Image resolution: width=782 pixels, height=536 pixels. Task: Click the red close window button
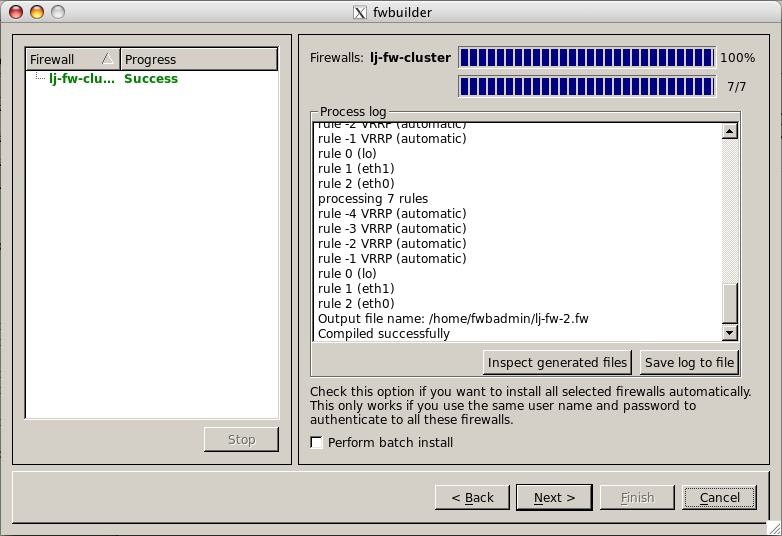(15, 13)
